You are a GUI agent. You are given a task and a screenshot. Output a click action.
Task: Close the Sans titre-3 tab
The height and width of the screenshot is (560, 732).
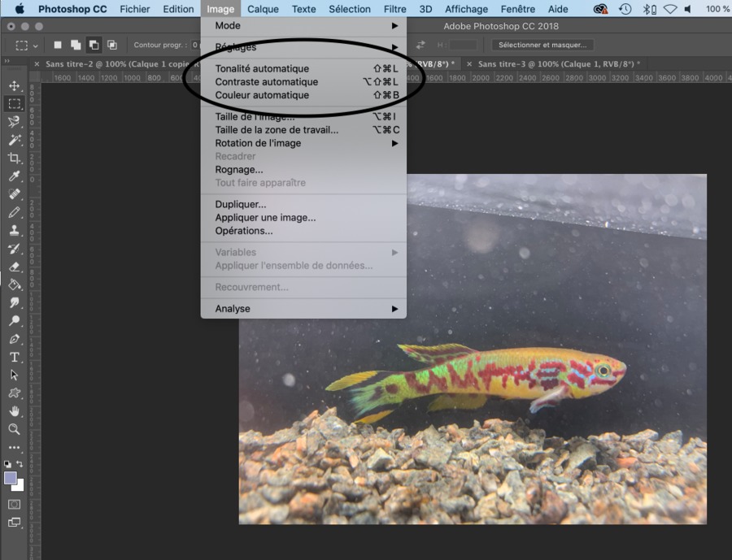(x=469, y=64)
